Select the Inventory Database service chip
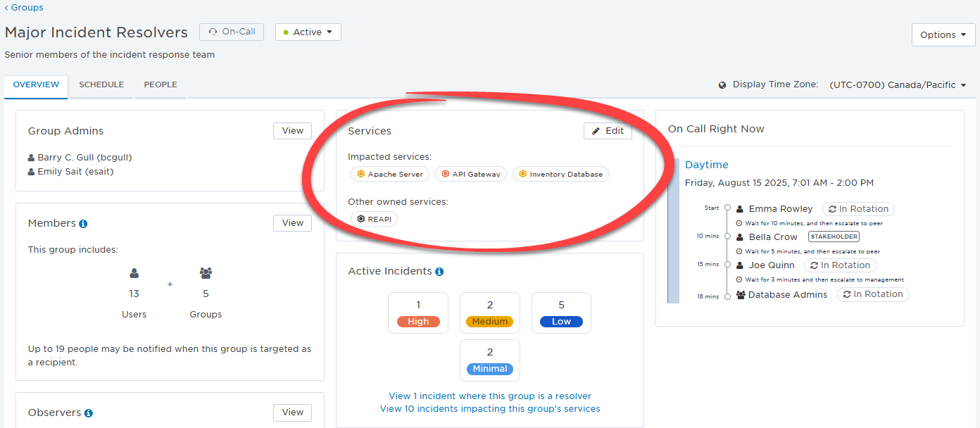Screen dimensions: 980x428 pyautogui.click(x=560, y=174)
